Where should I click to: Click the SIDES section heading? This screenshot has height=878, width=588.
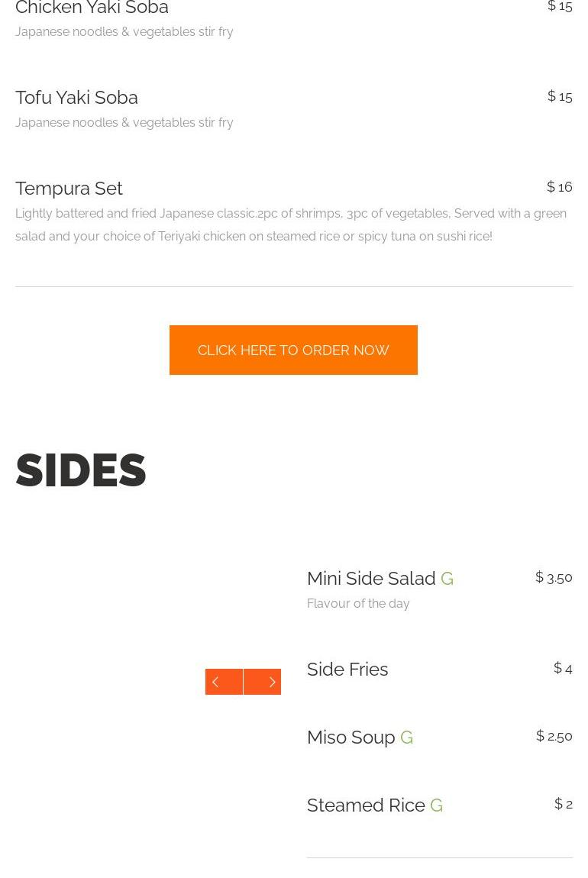coord(81,470)
